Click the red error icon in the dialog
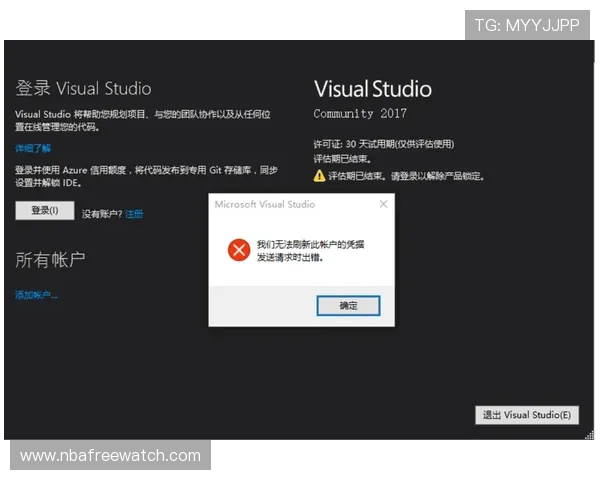Image resolution: width=600 pixels, height=480 pixels. [x=239, y=250]
